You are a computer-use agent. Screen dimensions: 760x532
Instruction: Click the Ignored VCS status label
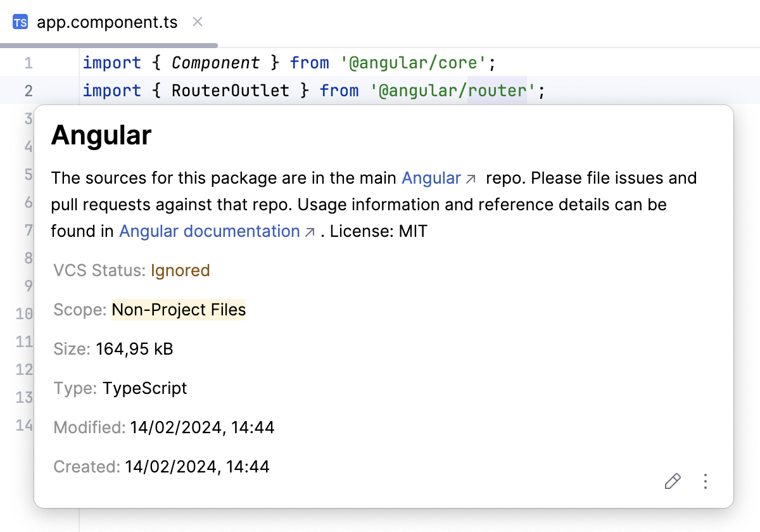pos(180,270)
